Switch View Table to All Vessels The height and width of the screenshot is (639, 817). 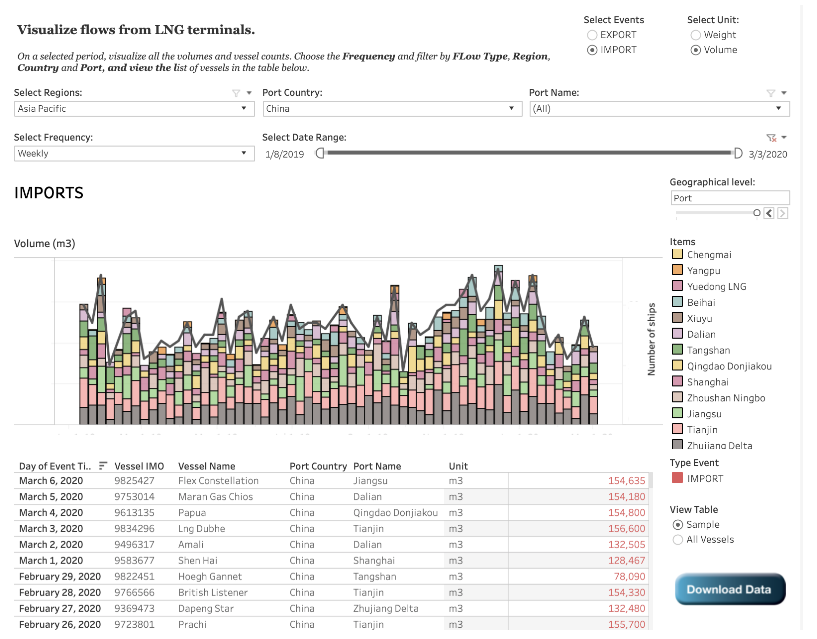679,540
